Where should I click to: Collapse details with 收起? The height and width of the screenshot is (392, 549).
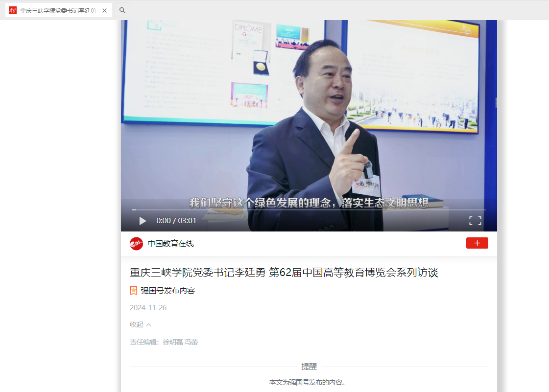(137, 324)
